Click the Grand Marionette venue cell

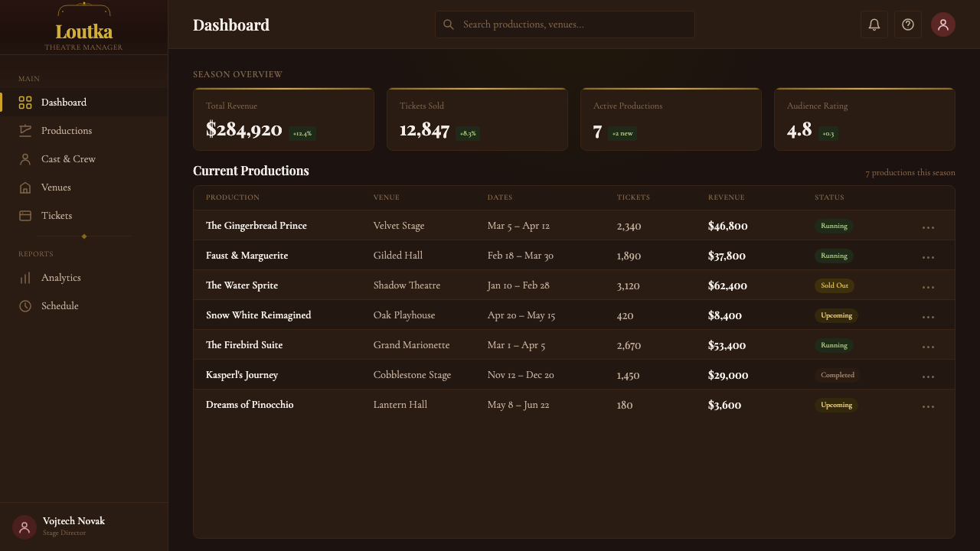(411, 345)
